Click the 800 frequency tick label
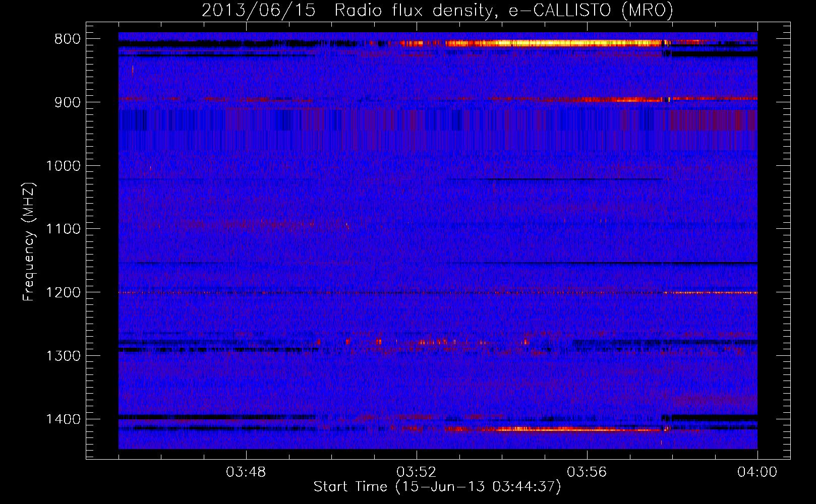This screenshot has width=816, height=504. [68, 39]
